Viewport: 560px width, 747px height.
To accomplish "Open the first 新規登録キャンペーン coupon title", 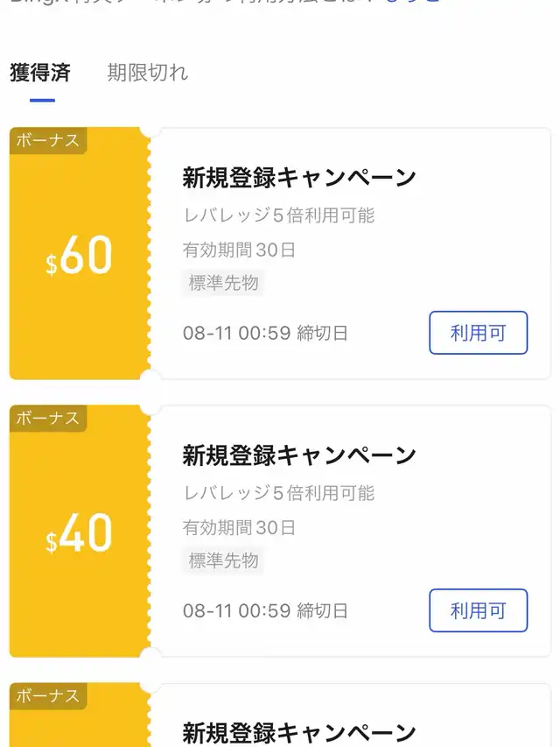I will point(299,178).
